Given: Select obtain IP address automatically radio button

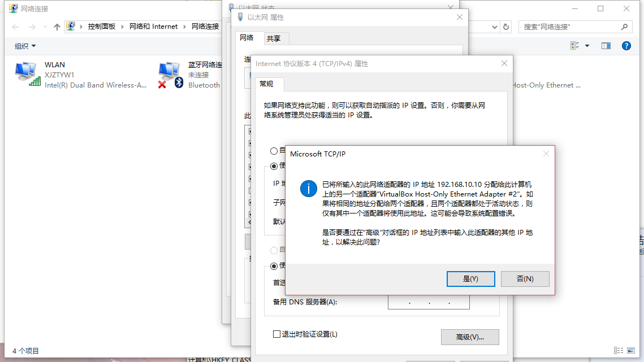Looking at the screenshot, I should [274, 151].
